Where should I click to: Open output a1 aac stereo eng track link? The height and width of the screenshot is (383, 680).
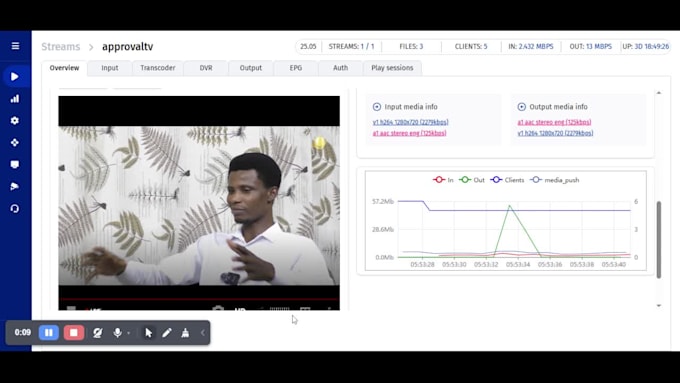(x=554, y=122)
